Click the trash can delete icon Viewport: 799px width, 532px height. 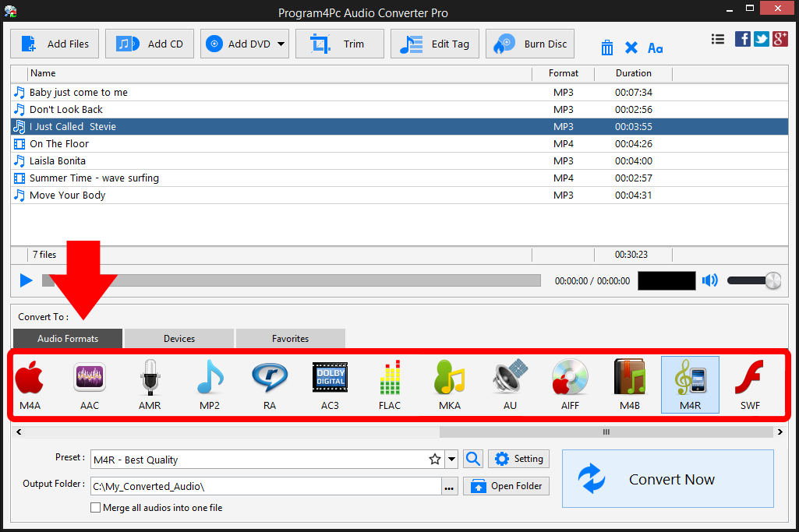(607, 48)
